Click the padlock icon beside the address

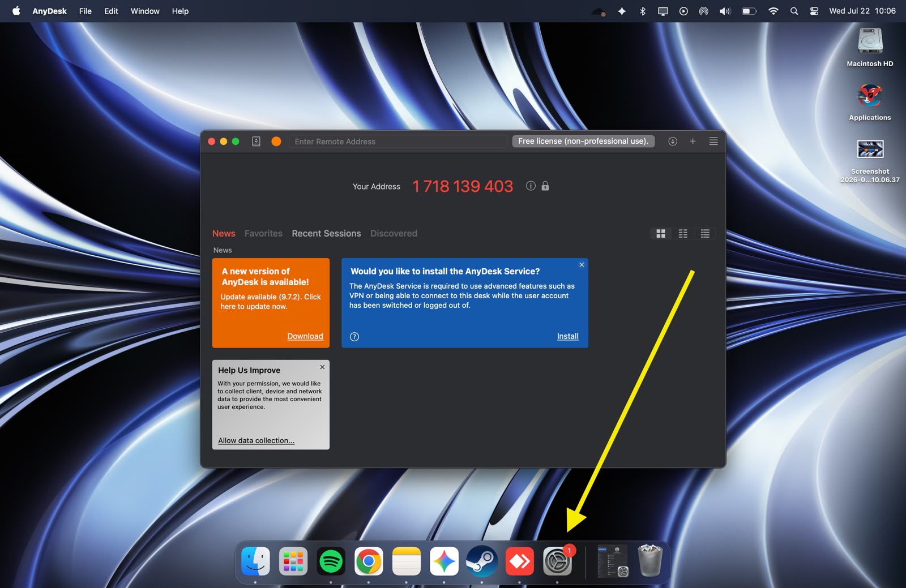pos(545,186)
